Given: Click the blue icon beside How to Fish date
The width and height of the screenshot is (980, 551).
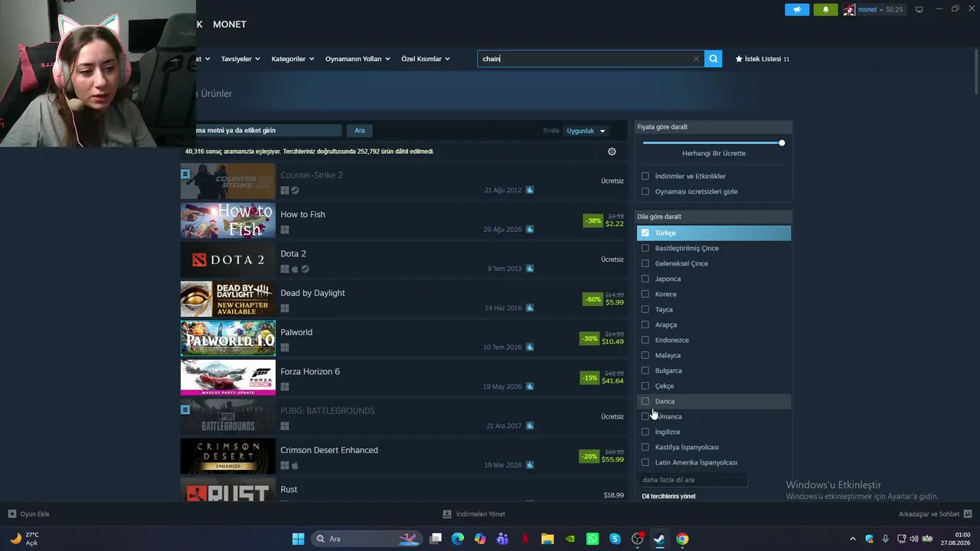Looking at the screenshot, I should click(x=530, y=230).
